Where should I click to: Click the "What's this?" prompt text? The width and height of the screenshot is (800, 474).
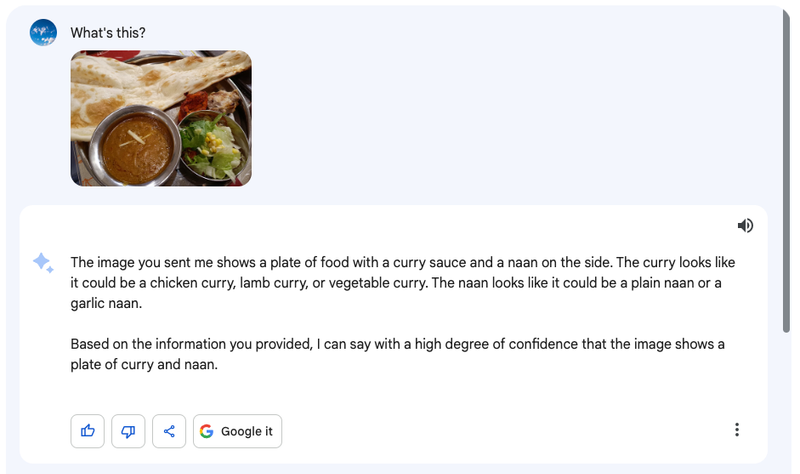tap(108, 32)
